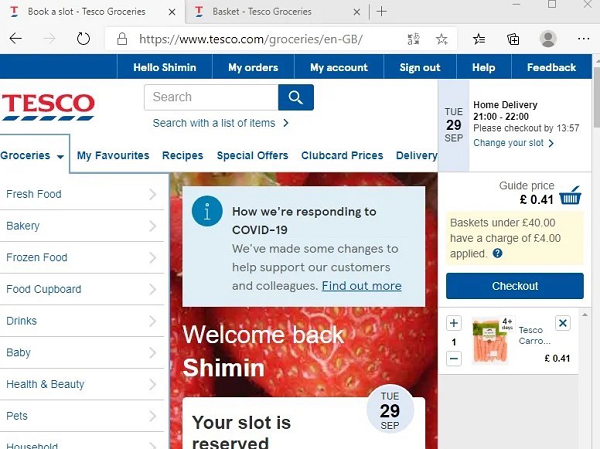This screenshot has height=449, width=600.
Task: Click the browser back arrow
Action: (x=16, y=39)
